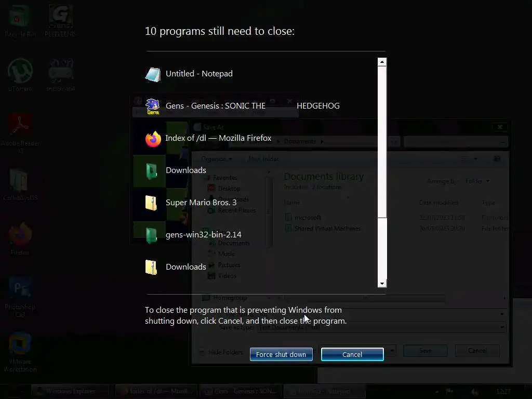The image size is (532, 399).
Task: Select Recent Places in Save As sidebar
Action: coord(232,210)
